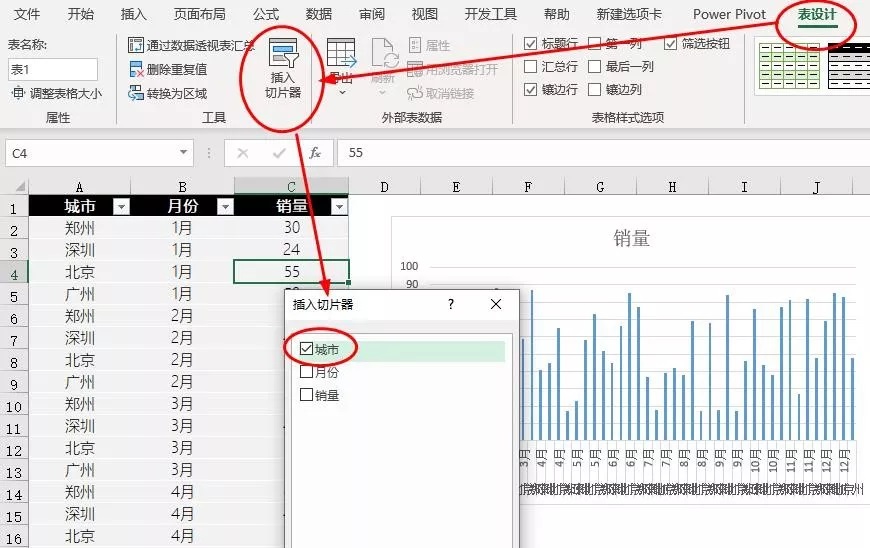Switch to the 审阅 tab

coord(372,14)
